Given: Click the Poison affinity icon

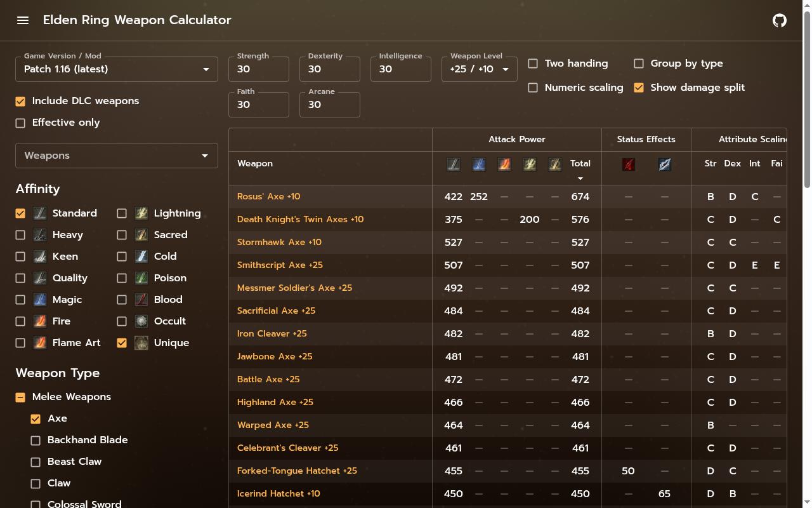Looking at the screenshot, I should pos(141,278).
